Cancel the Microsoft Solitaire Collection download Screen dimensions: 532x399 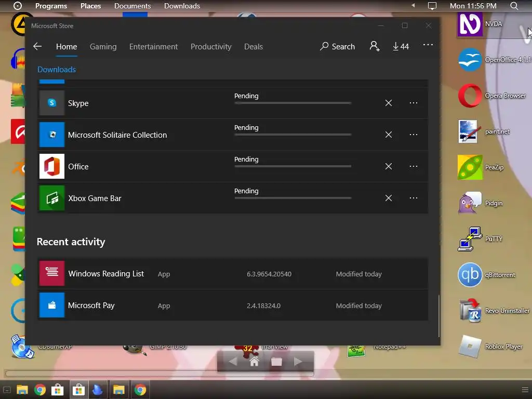tap(389, 135)
